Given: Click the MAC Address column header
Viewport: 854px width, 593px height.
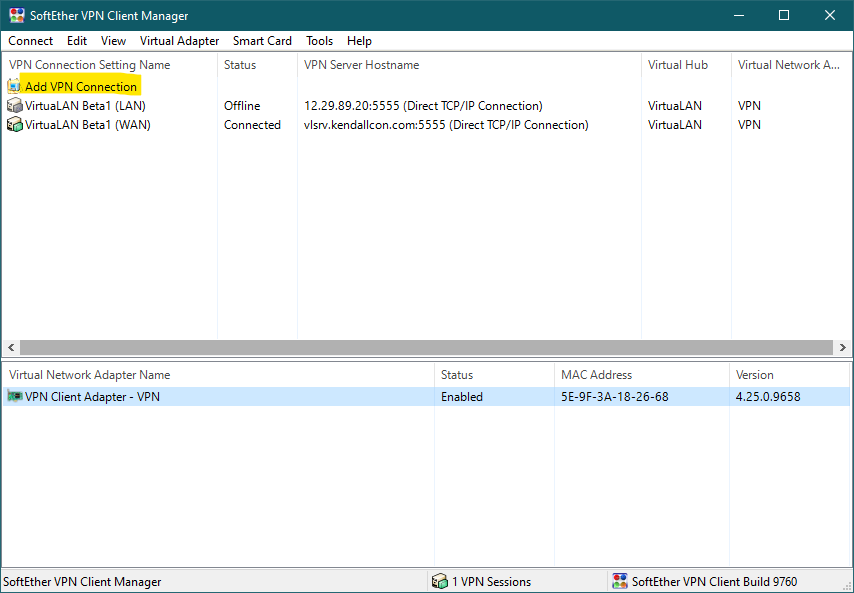Looking at the screenshot, I should (x=596, y=375).
